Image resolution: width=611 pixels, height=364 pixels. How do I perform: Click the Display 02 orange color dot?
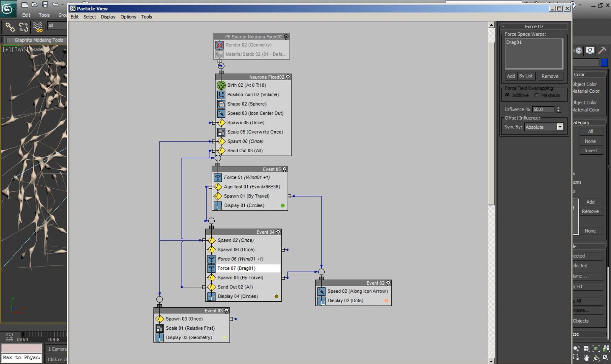click(x=387, y=301)
